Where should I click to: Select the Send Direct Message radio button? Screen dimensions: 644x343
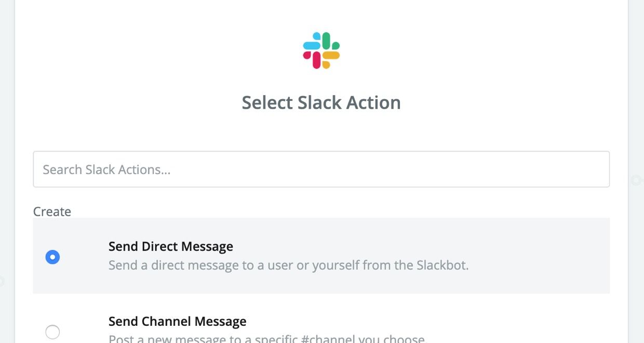(x=52, y=257)
